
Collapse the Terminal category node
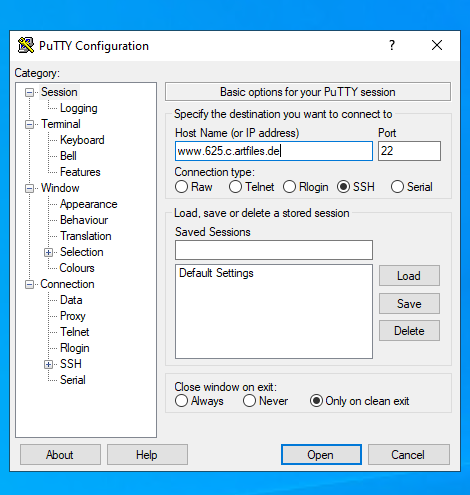[x=29, y=124]
